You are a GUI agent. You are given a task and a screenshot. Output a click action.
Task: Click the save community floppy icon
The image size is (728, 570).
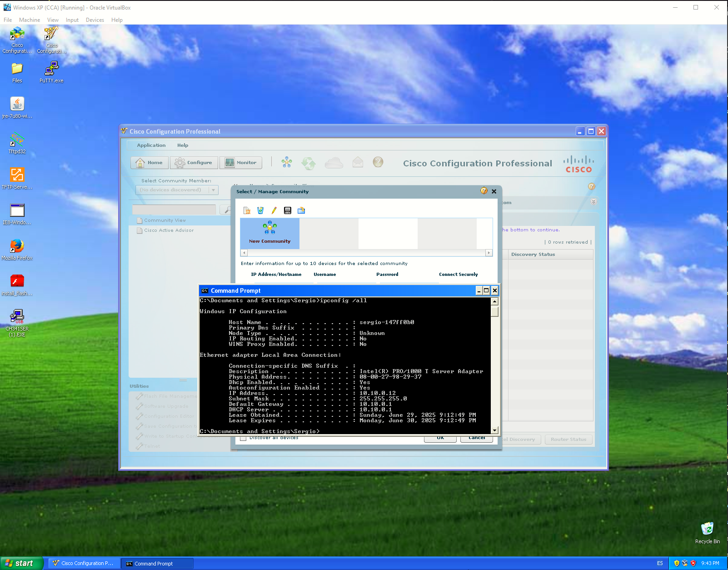point(288,210)
